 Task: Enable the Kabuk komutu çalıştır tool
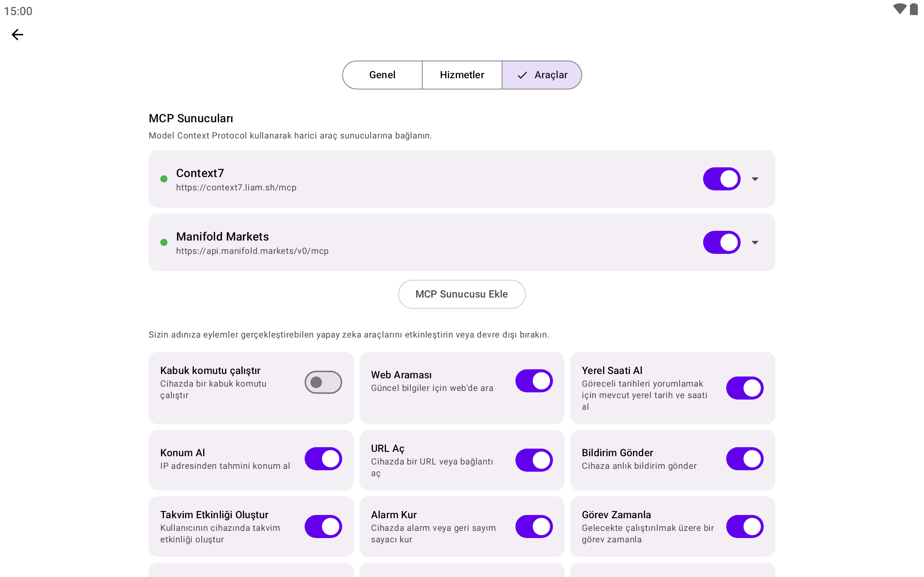[323, 382]
